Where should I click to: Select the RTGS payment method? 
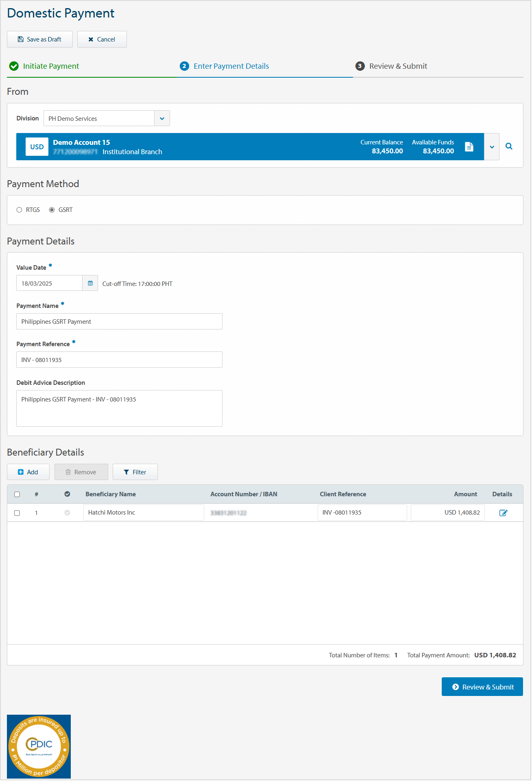19,210
